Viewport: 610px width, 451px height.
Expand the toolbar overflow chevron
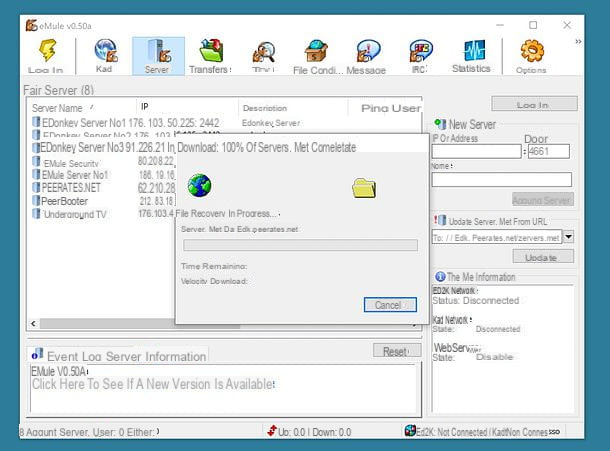click(x=578, y=41)
